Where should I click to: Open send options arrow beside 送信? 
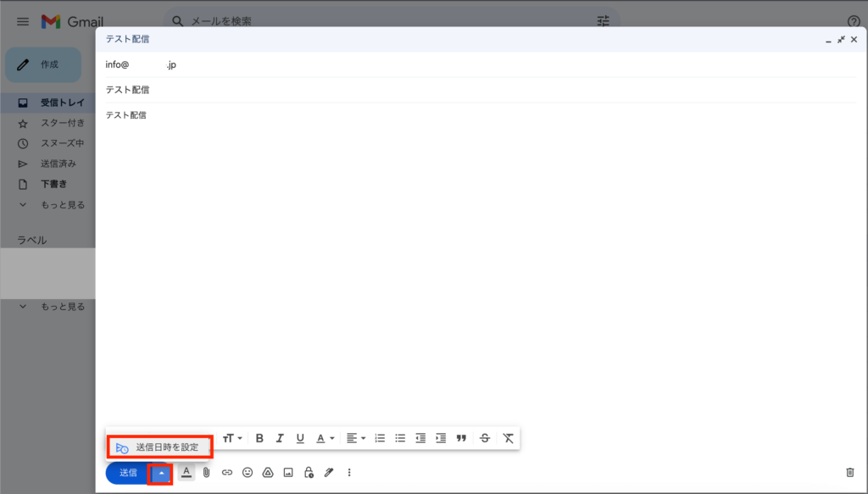coord(161,473)
